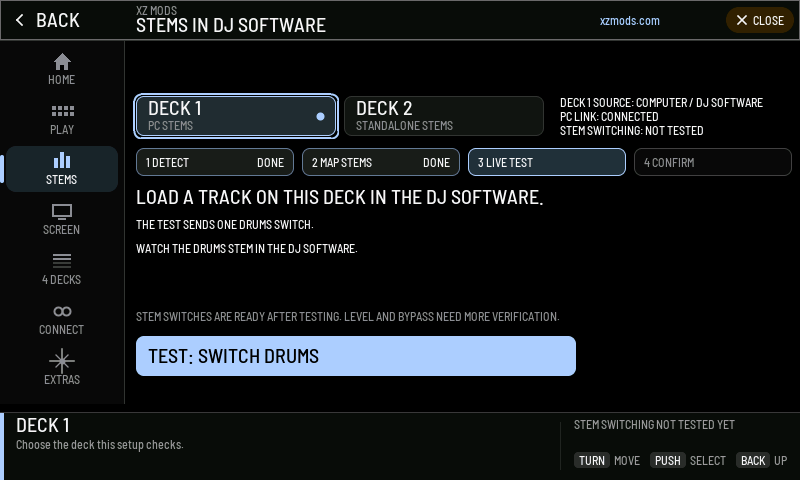The image size is (800, 480).
Task: Click the 'XZ MODS' header label
Action: tap(157, 10)
